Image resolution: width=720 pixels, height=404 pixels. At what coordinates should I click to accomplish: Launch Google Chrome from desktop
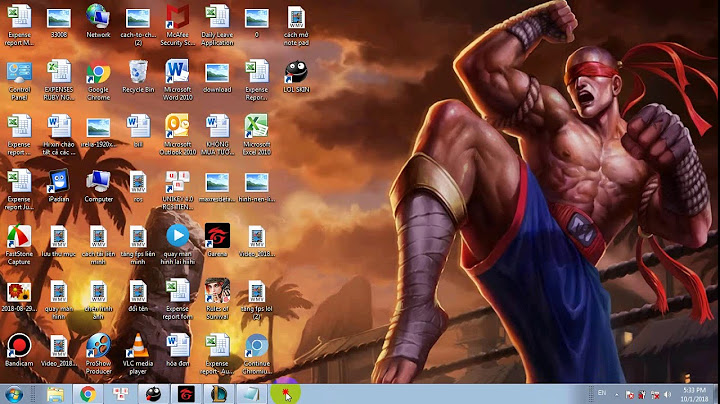click(98, 80)
